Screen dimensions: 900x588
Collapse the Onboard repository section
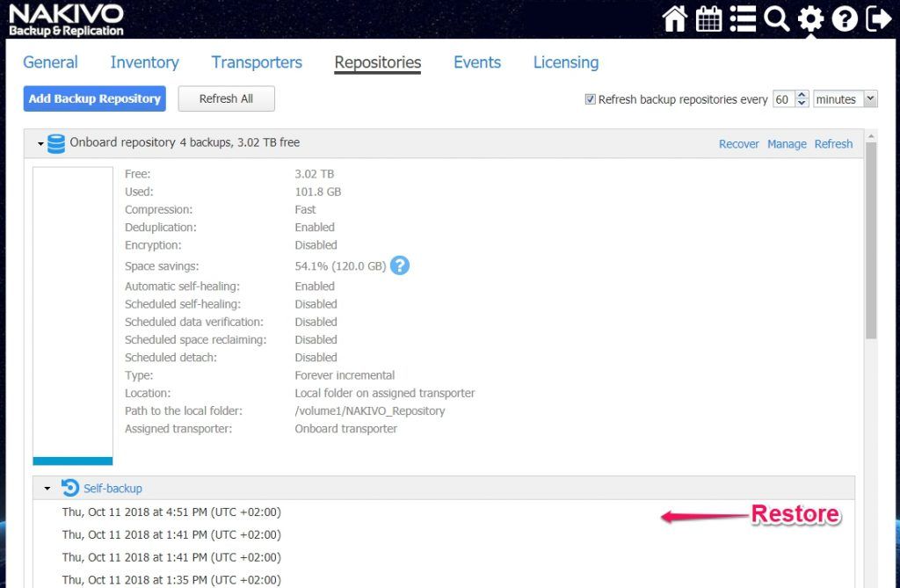40,143
